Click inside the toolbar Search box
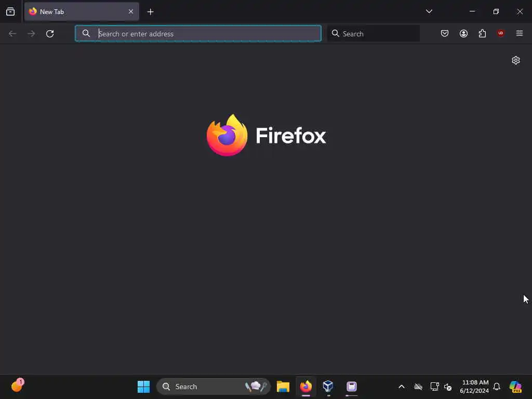Screen dimensions: 532x399 (x=374, y=33)
